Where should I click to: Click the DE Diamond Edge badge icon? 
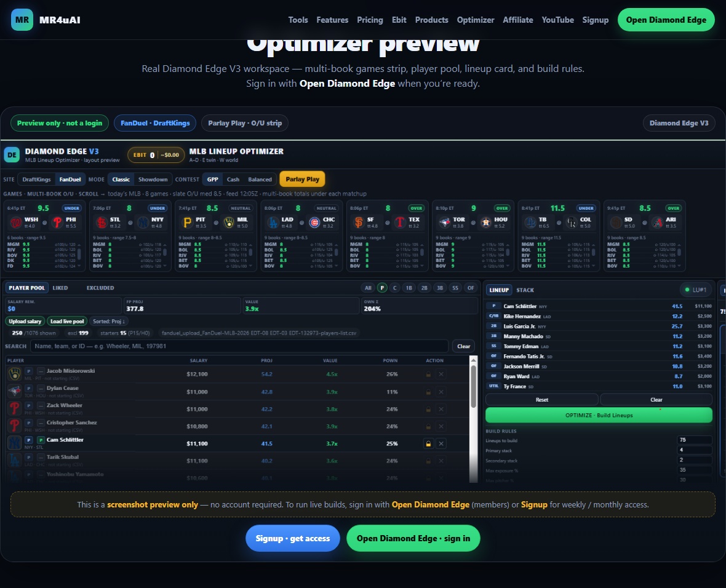tap(12, 155)
